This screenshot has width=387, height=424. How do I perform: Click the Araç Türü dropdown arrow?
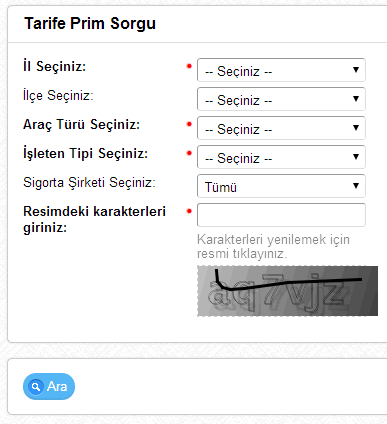[356, 128]
